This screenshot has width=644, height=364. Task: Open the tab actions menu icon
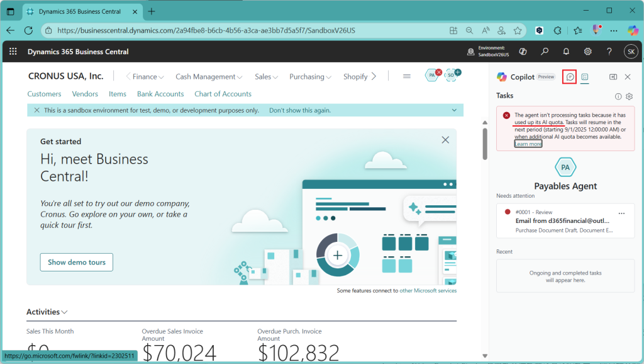coord(11,11)
